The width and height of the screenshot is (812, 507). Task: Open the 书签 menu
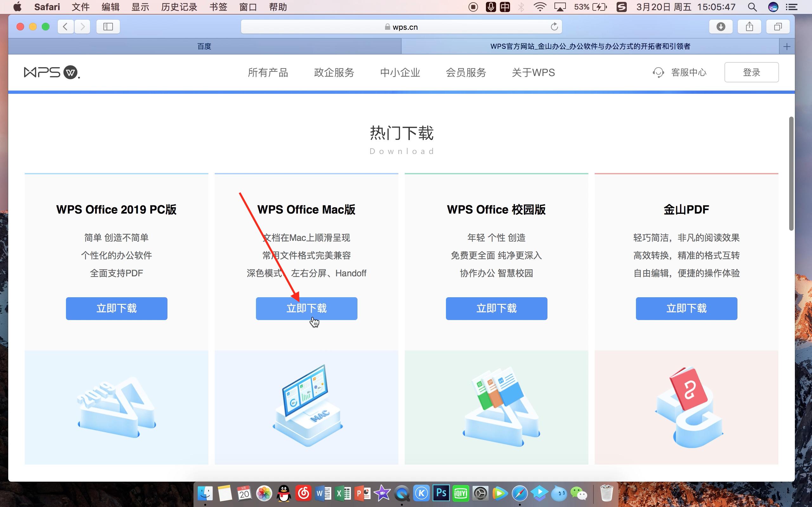pyautogui.click(x=218, y=7)
